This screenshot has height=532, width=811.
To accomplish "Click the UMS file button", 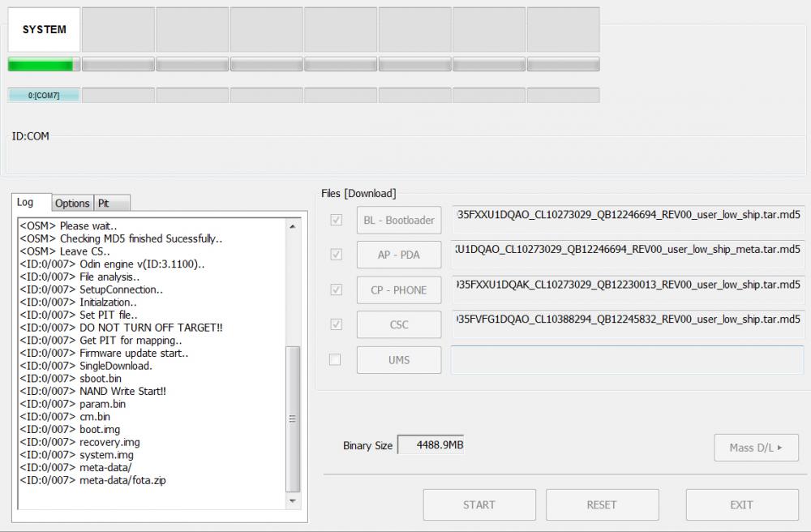I will coord(399,359).
